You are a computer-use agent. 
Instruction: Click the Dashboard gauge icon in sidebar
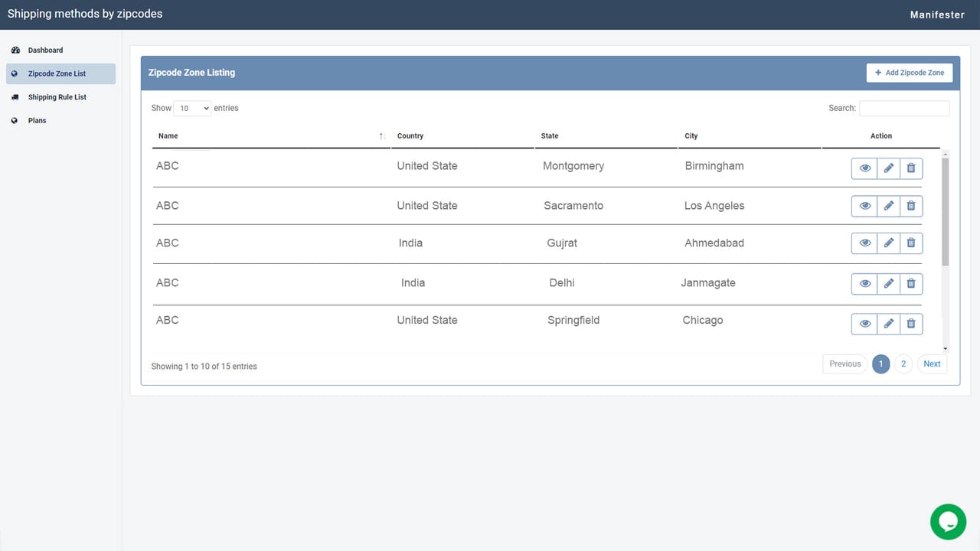tap(15, 51)
